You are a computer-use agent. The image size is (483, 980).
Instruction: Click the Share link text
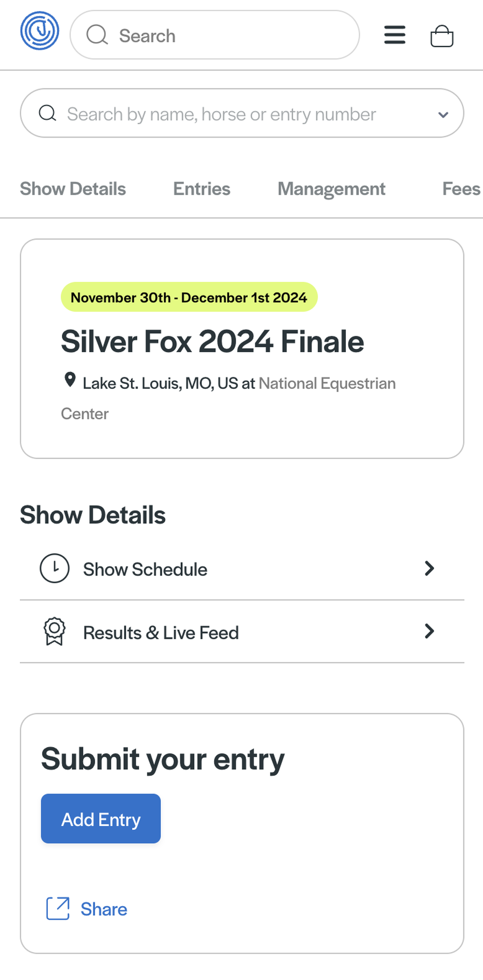pos(104,909)
